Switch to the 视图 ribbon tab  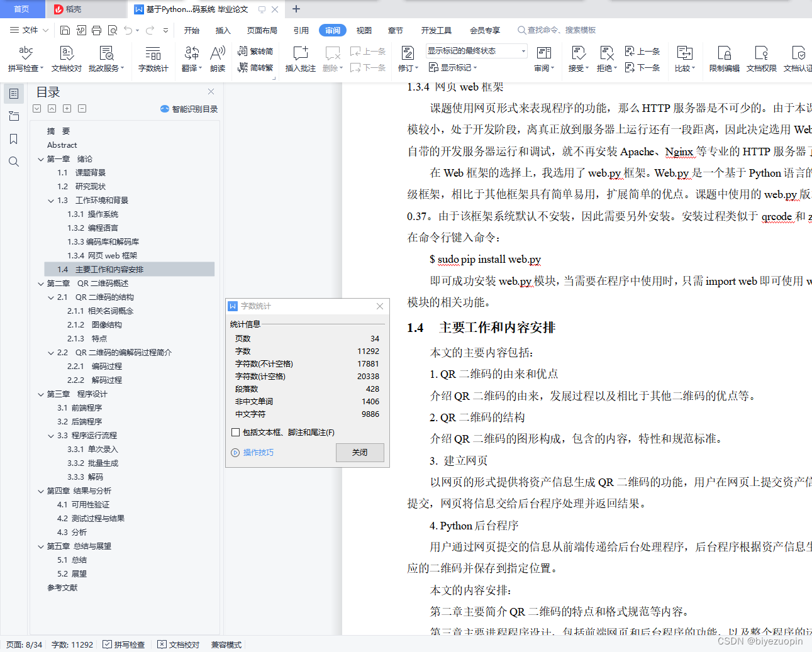point(364,30)
